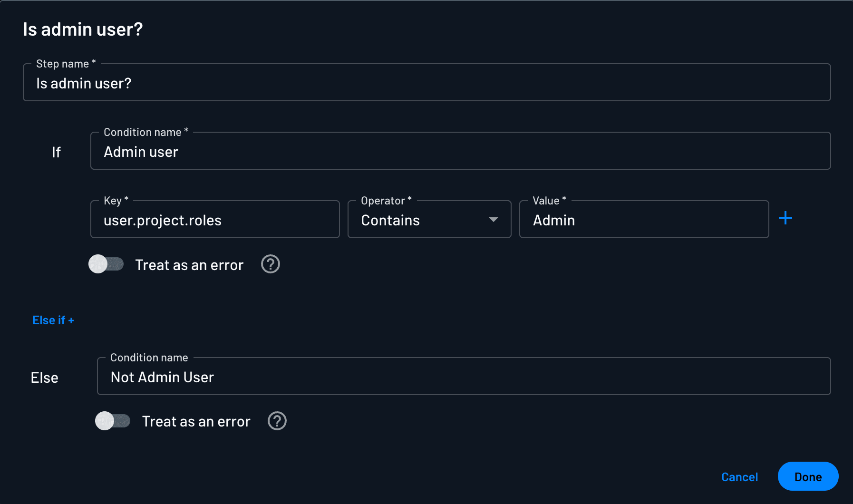Click the Key field 'user.project.roles'

[x=214, y=220]
